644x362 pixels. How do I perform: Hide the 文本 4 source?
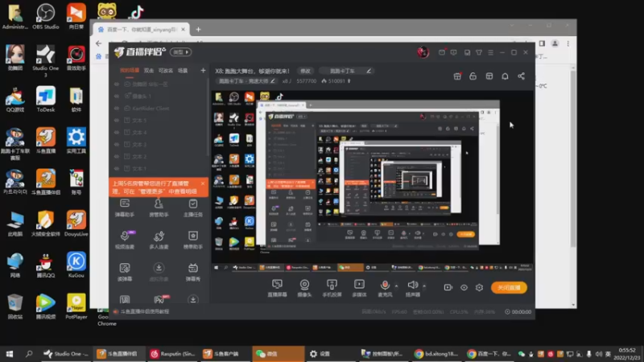117,133
